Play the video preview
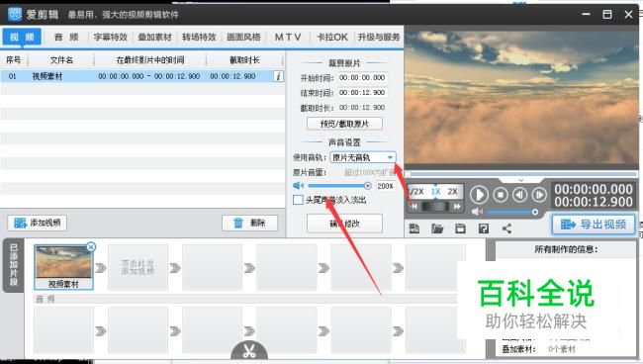Screen dimensions: 643x364 (x=479, y=194)
